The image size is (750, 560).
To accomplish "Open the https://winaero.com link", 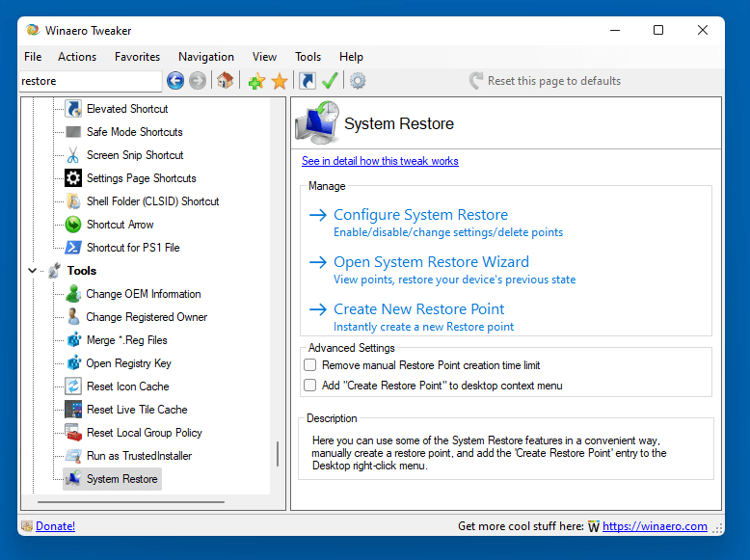I will coord(655,526).
